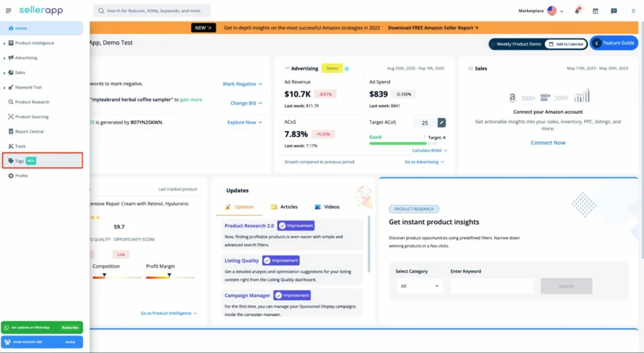Open the Campaign Manager update
Viewport: 644px width, 353px height.
point(247,296)
